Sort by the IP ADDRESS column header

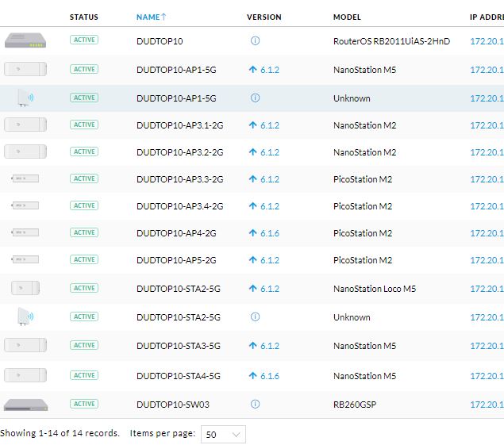[x=487, y=17]
